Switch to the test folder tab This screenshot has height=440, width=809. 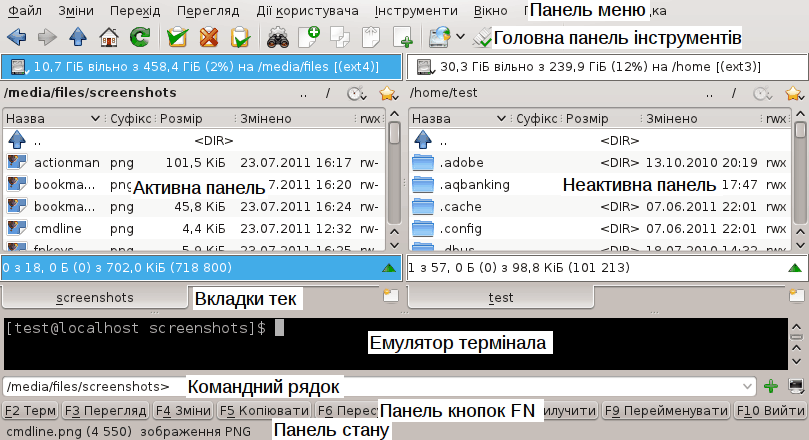coord(500,298)
